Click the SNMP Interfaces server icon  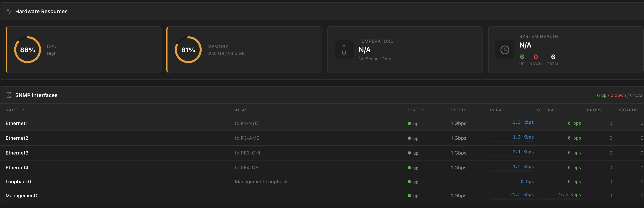tap(9, 95)
